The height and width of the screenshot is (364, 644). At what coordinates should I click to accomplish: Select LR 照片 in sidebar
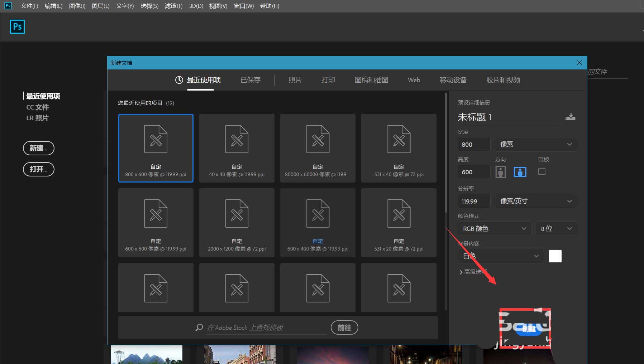(x=37, y=118)
